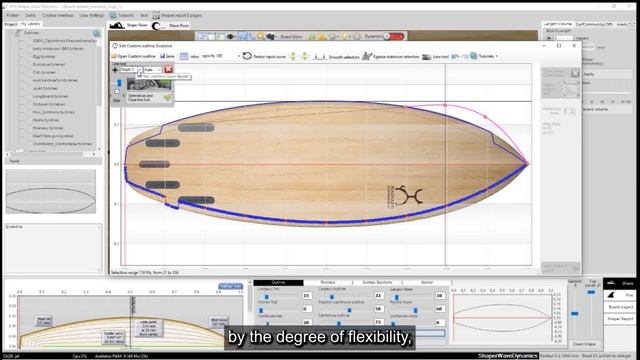This screenshot has height=360, width=640.
Task: Click the Tutorials icon in the menu bar
Action: (x=113, y=15)
